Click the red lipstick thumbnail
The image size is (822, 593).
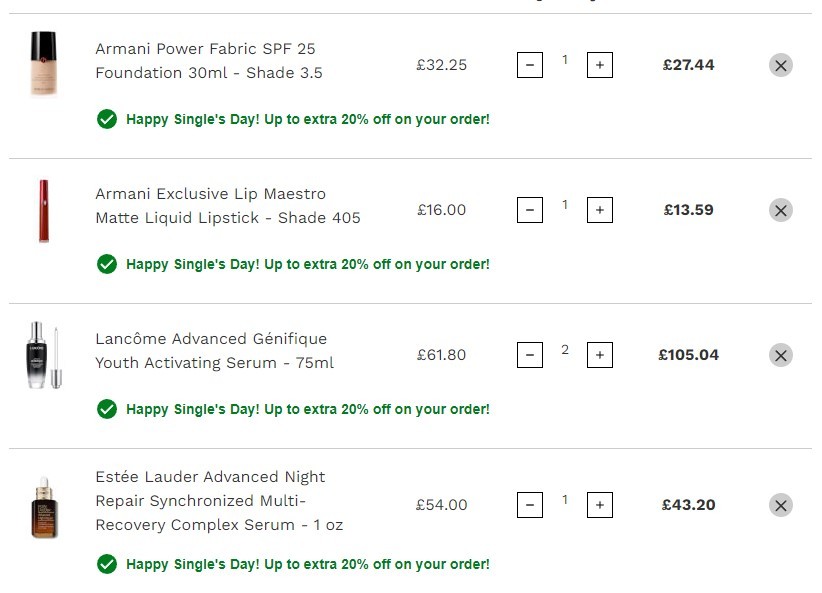(x=44, y=211)
